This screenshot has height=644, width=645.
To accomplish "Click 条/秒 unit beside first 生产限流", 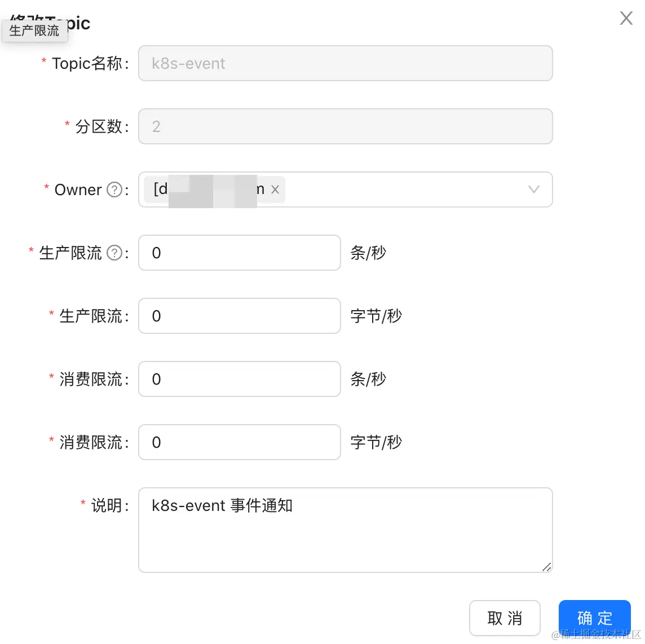I will (368, 253).
